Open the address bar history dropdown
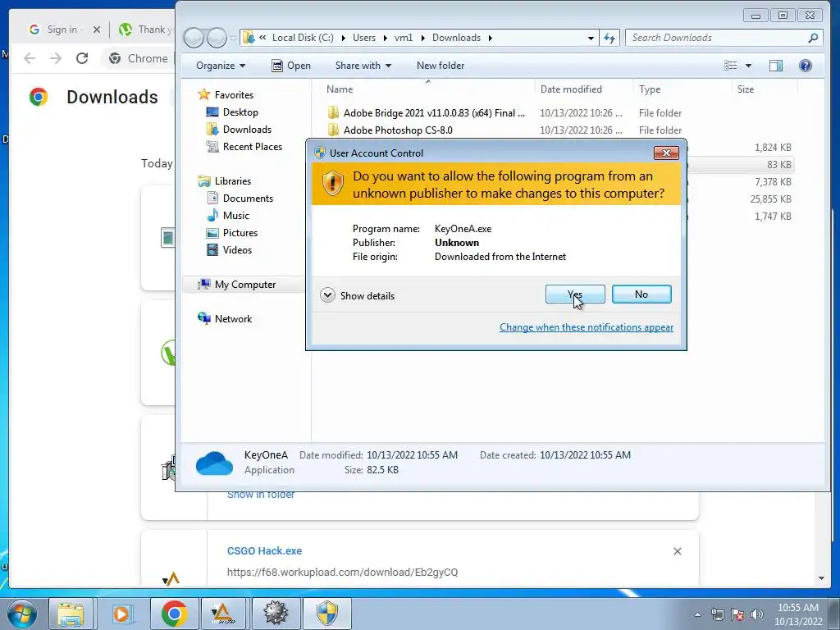This screenshot has width=840, height=630. tap(591, 38)
